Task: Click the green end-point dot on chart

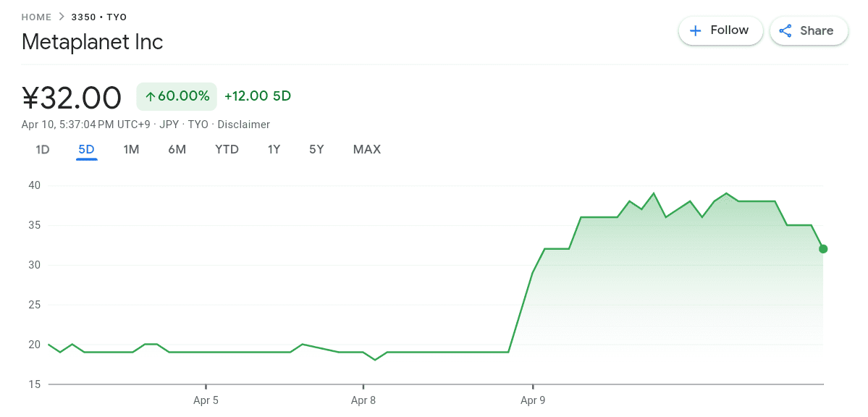Action: [x=823, y=249]
